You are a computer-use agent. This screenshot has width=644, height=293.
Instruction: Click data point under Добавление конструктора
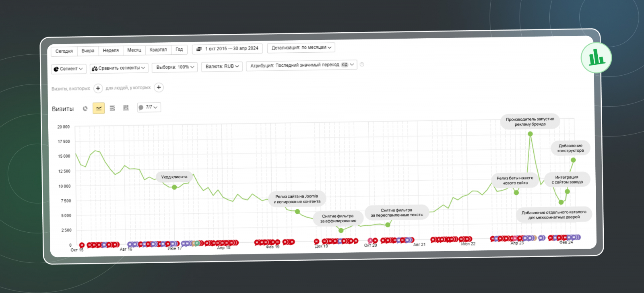point(573,160)
